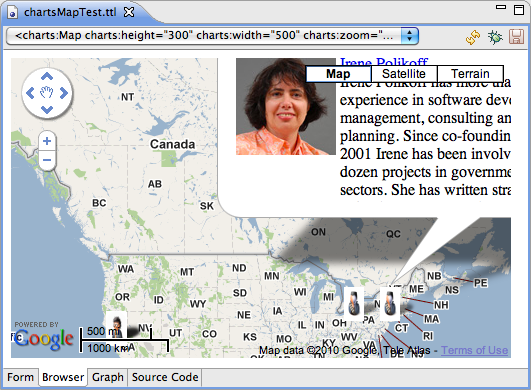This screenshot has width=531, height=390.
Task: Switch map view to Satellite
Action: pyautogui.click(x=404, y=74)
